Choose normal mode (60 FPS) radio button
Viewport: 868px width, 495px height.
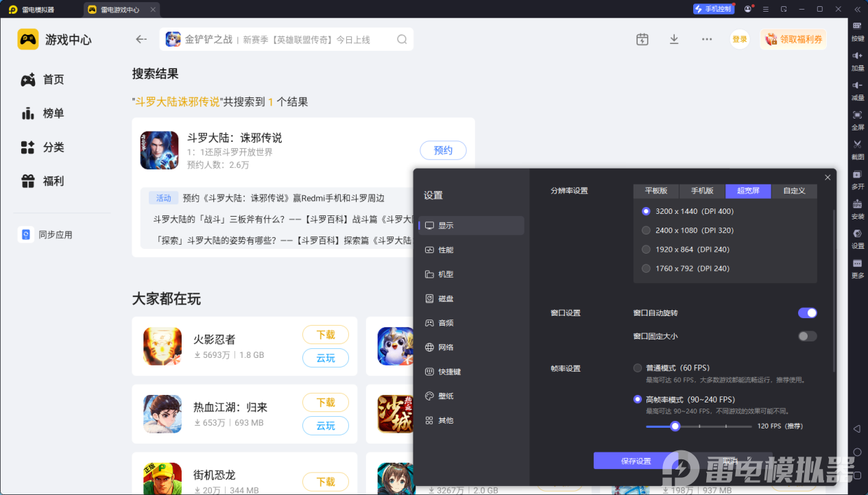(638, 368)
